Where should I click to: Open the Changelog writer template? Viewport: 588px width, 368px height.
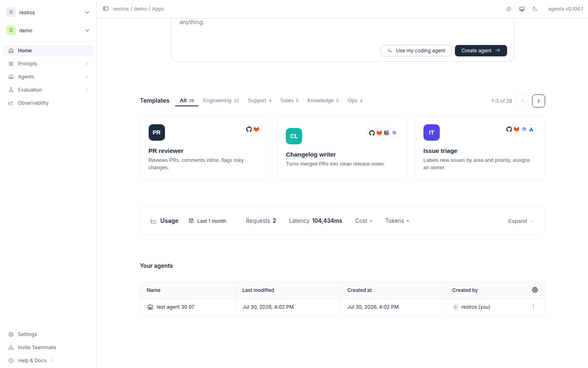tap(342, 148)
